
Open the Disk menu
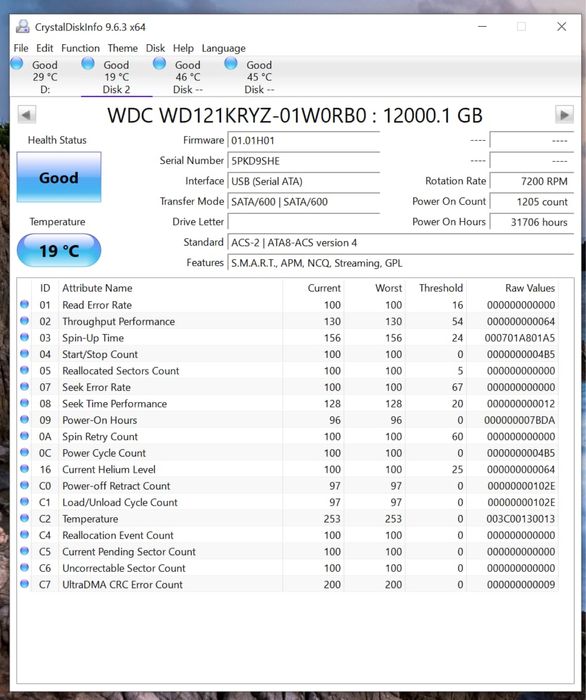[x=155, y=48]
